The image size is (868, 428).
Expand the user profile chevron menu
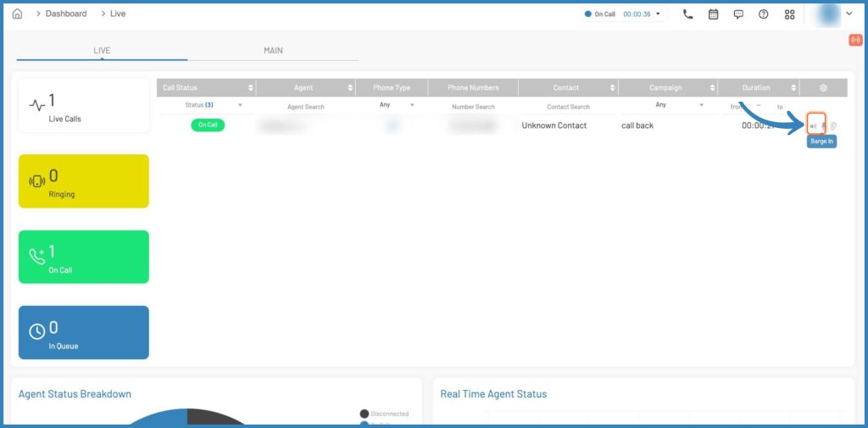click(849, 14)
